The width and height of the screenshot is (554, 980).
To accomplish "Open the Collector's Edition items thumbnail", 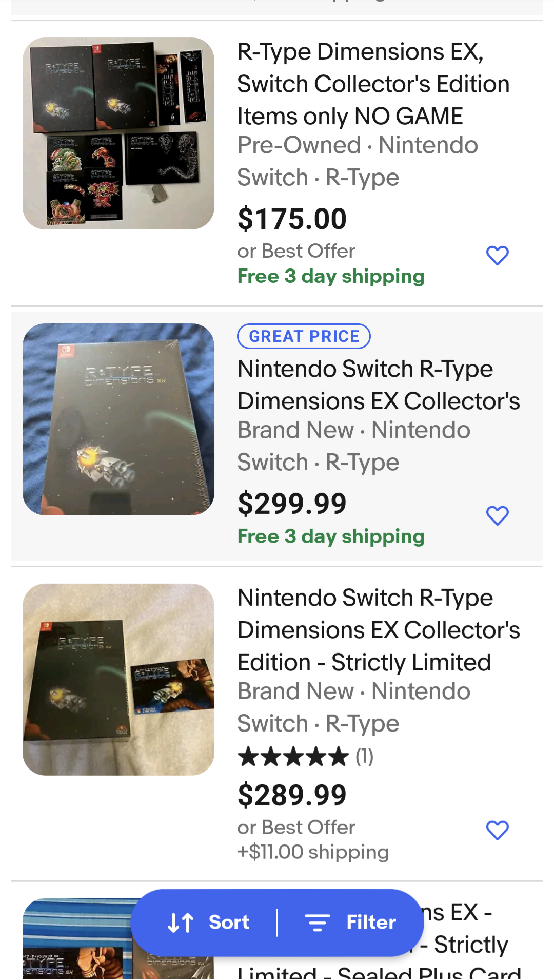I will 118,133.
